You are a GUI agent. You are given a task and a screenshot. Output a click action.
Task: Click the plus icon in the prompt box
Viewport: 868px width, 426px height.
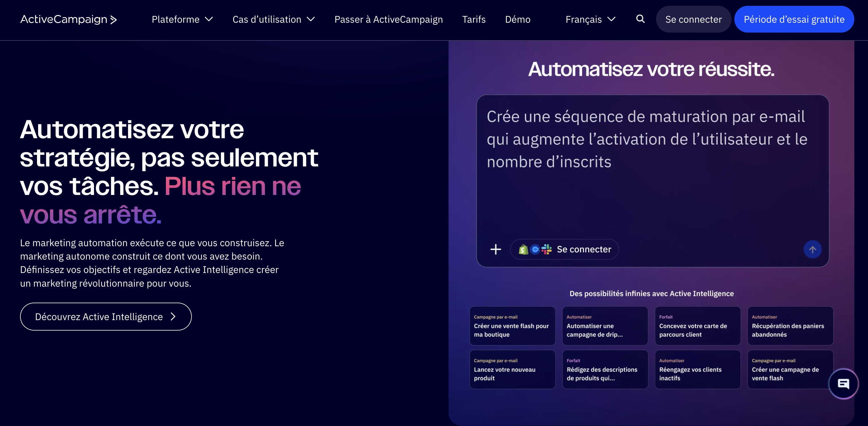coord(496,249)
